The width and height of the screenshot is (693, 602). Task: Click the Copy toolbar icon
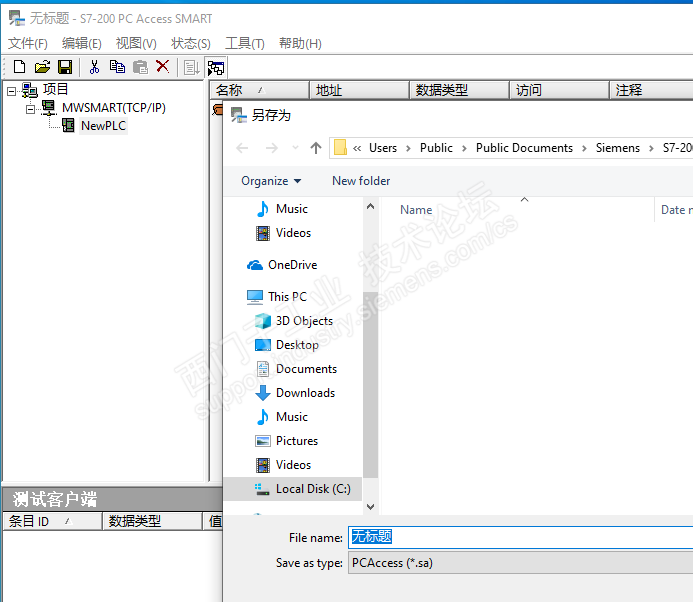coord(117,67)
